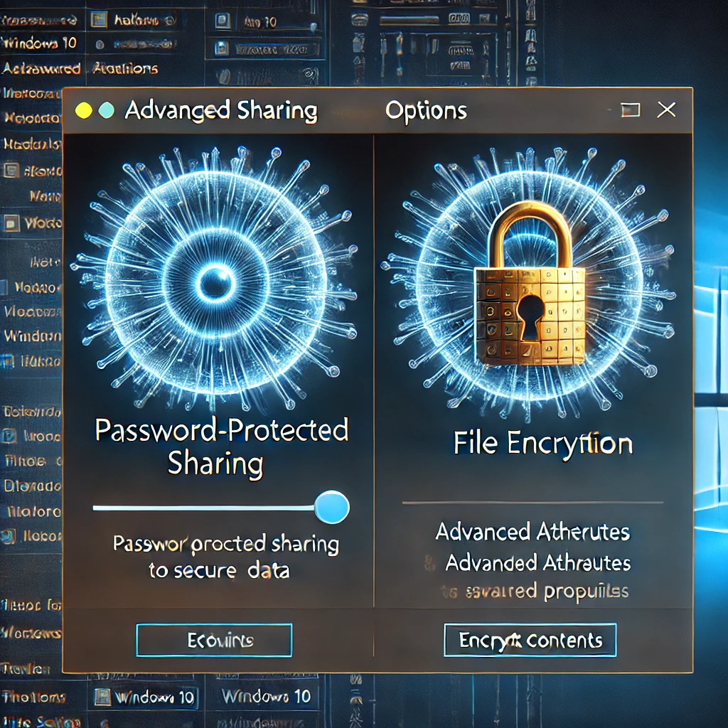Switch to the Options tab
This screenshot has height=728, width=728.
[426, 112]
